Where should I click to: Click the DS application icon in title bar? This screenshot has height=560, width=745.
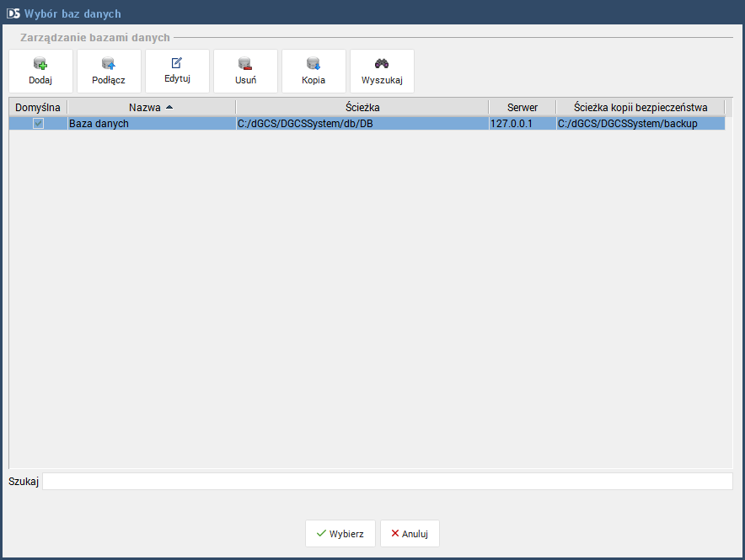coord(13,13)
